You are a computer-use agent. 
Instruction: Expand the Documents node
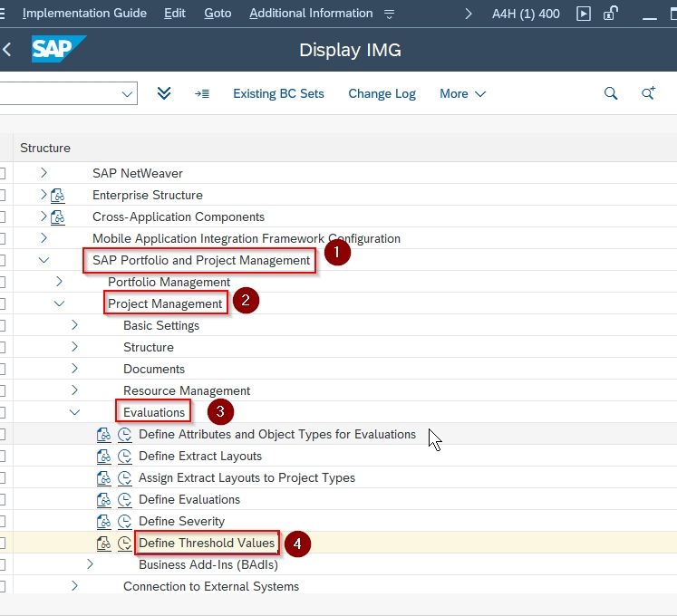point(74,368)
